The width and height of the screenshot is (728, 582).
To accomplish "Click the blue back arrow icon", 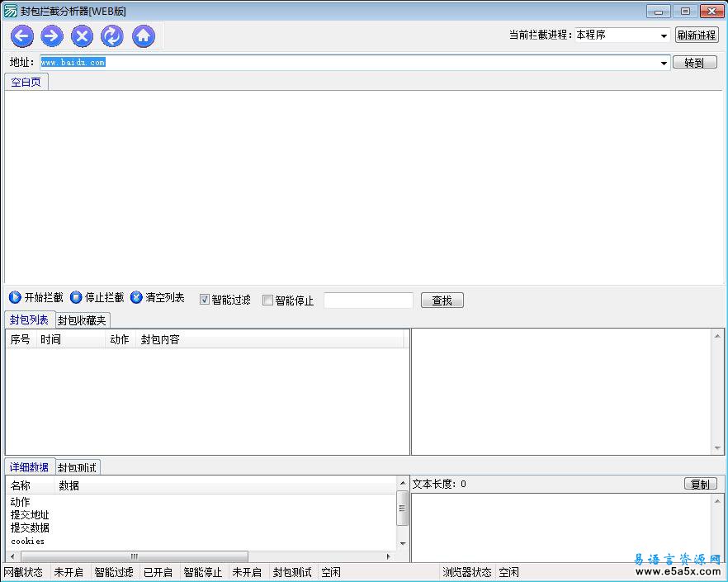I will 21,35.
